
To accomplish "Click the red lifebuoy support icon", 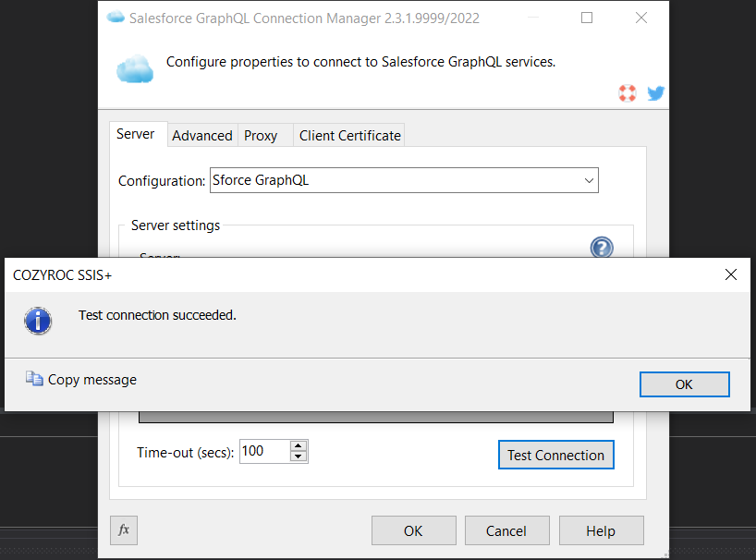I will [x=628, y=92].
